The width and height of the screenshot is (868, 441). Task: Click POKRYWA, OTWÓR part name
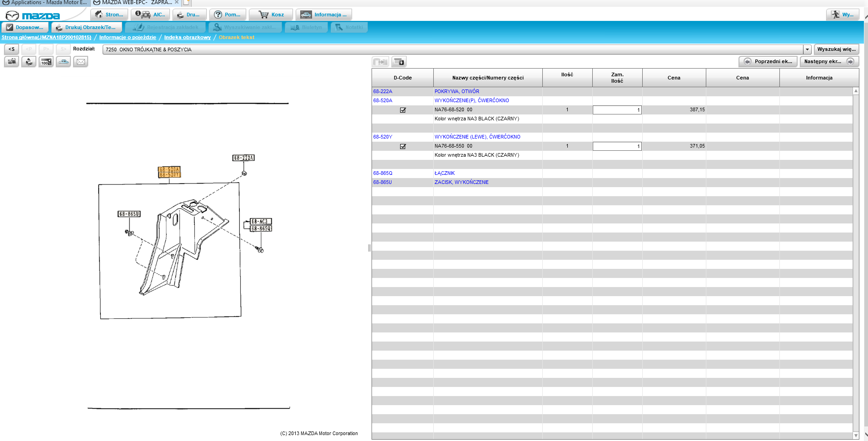pyautogui.click(x=456, y=91)
